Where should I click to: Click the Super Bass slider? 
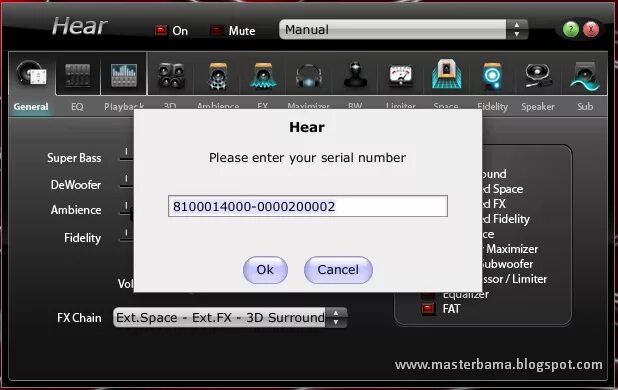tap(127, 155)
